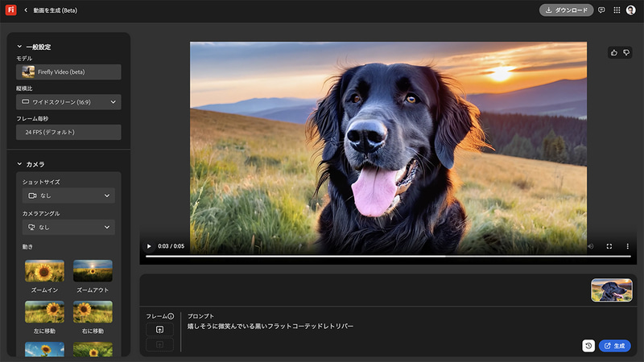Open the ショットサイズ dropdown
The image size is (644, 362).
click(x=68, y=195)
